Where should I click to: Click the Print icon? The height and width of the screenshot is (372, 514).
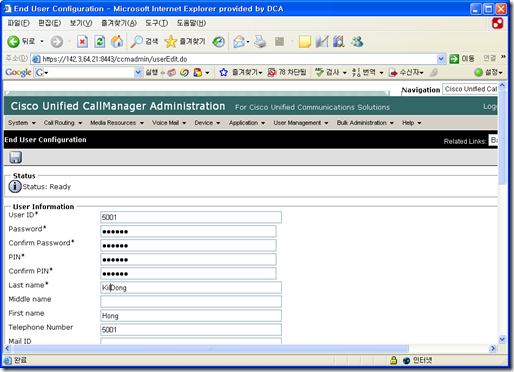click(260, 42)
